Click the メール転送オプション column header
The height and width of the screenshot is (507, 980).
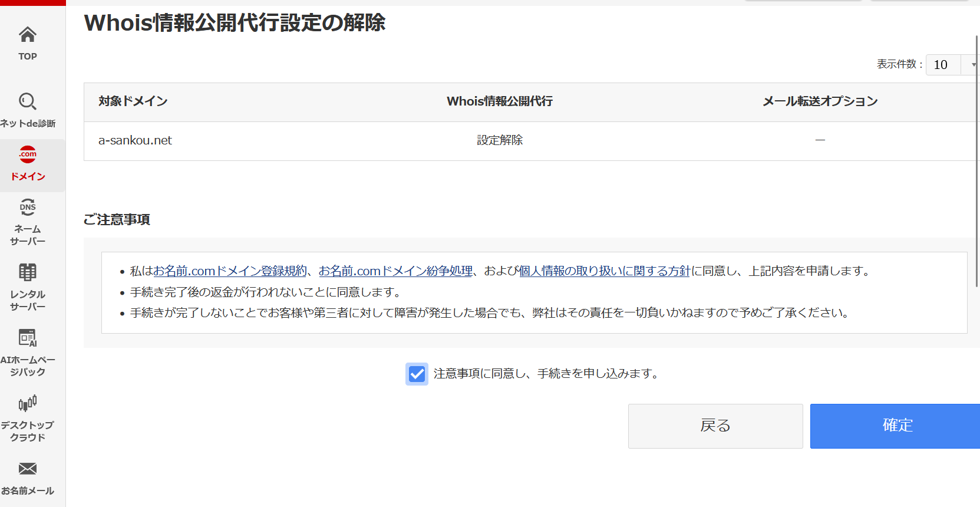click(820, 101)
